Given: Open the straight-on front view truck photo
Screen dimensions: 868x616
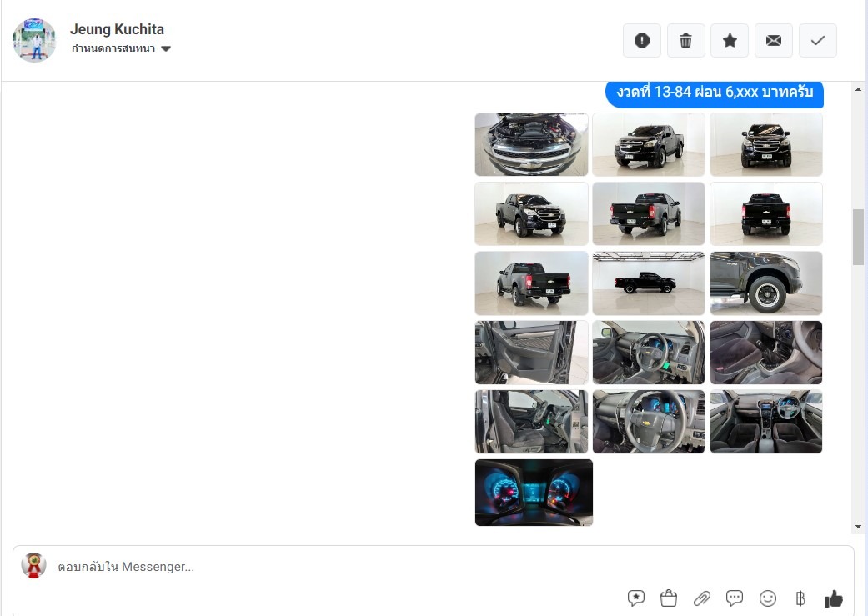Looking at the screenshot, I should 766,144.
